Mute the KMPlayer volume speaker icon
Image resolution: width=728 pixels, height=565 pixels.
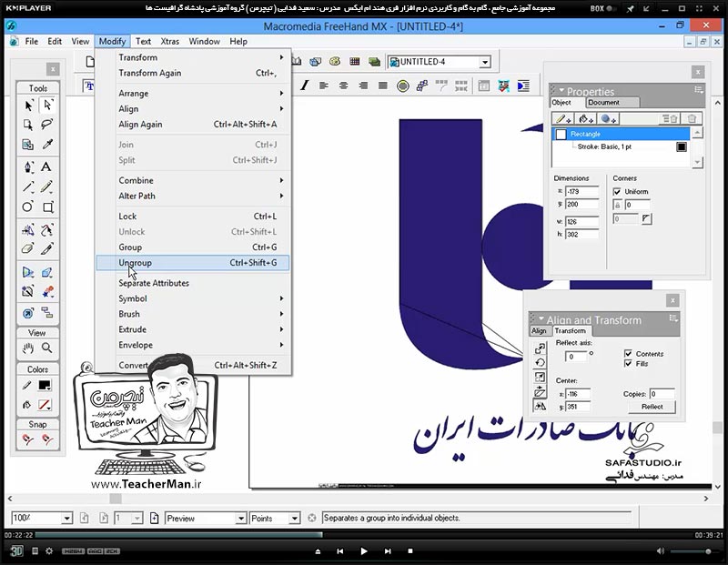pos(661,551)
